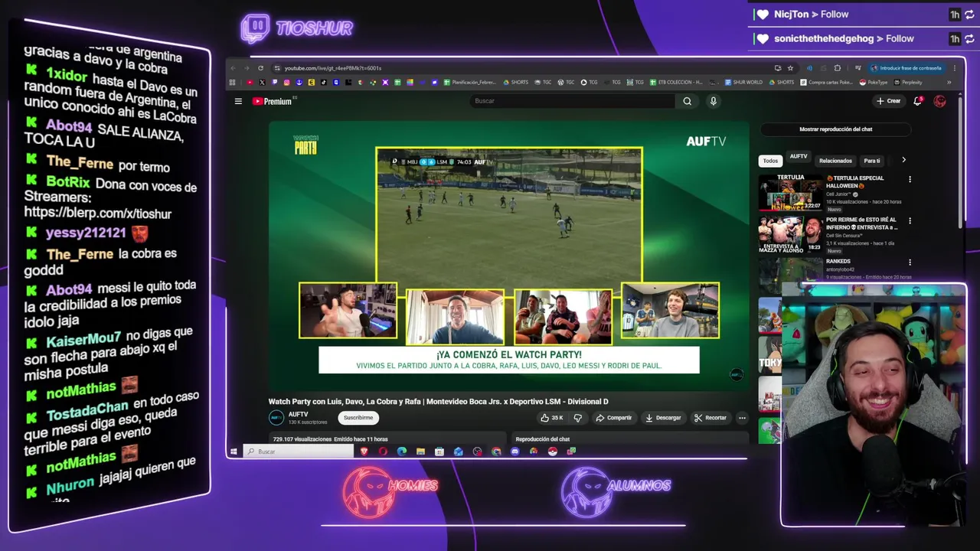Open YouTube notifications bell
The image size is (980, 551).
[x=918, y=101]
